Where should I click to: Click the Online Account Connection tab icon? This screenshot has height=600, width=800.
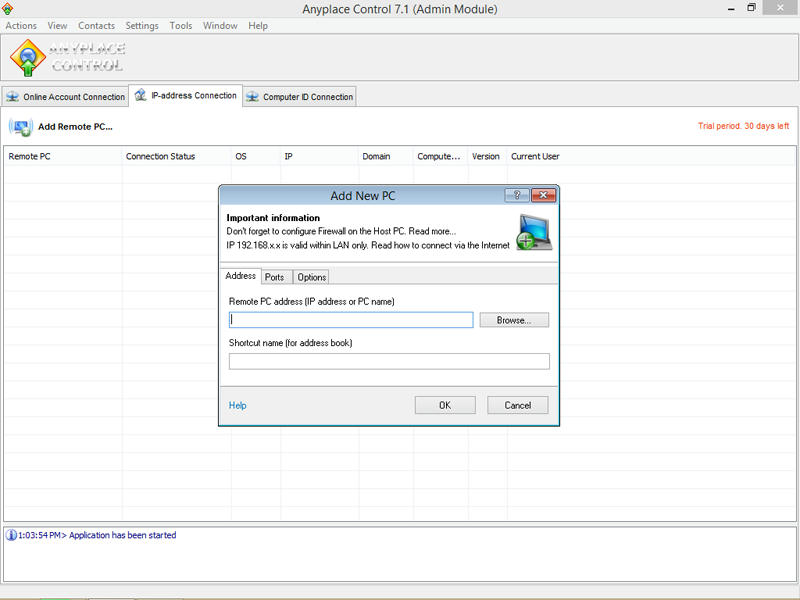coord(12,96)
